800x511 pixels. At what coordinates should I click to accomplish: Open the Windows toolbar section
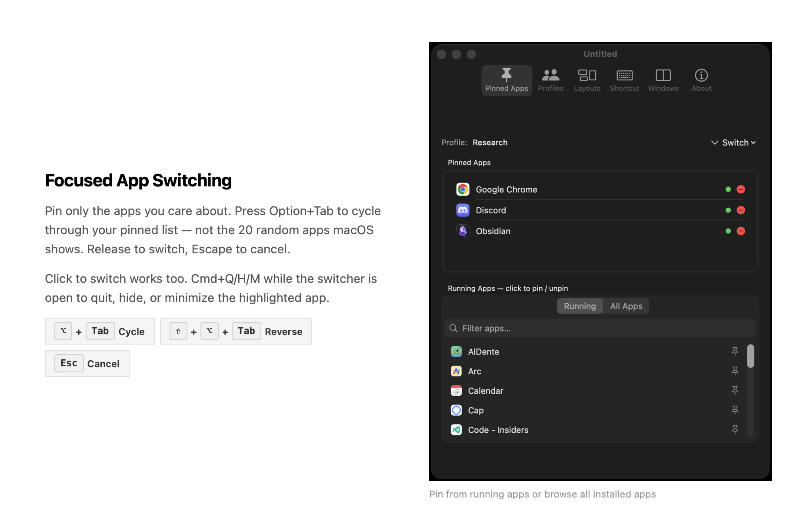663,80
